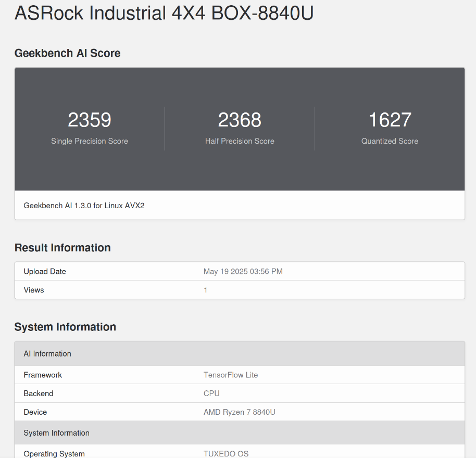
Task: Click the Half Precision Score label
Action: pyautogui.click(x=240, y=141)
